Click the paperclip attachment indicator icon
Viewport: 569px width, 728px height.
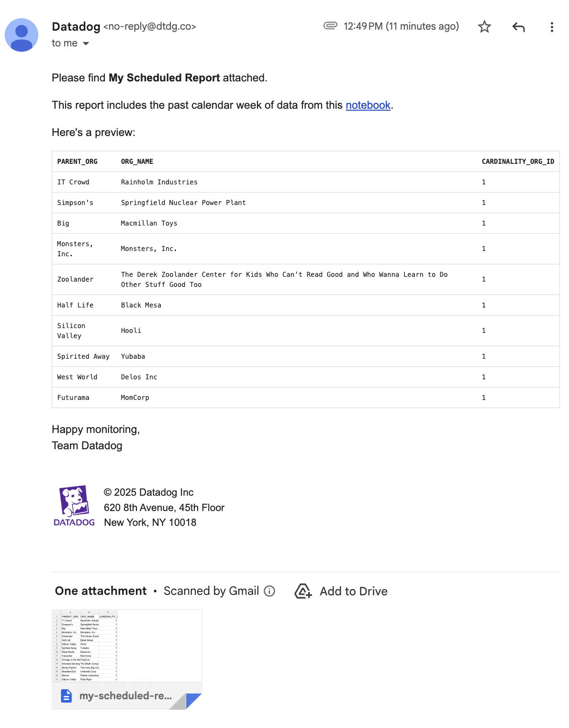click(x=330, y=26)
